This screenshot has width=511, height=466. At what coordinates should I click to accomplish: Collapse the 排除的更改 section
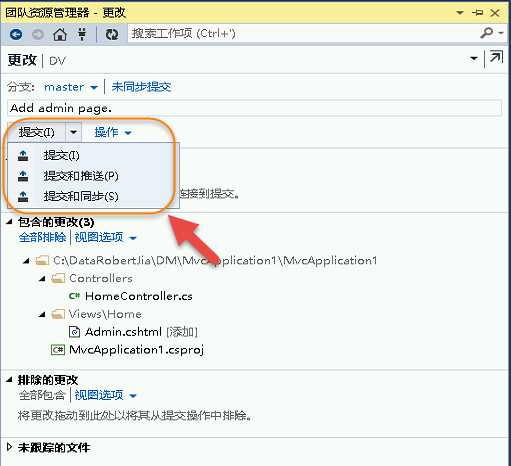9,379
